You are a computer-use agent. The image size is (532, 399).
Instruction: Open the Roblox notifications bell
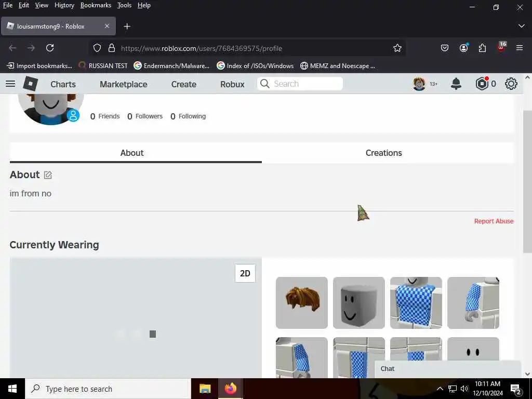456,84
